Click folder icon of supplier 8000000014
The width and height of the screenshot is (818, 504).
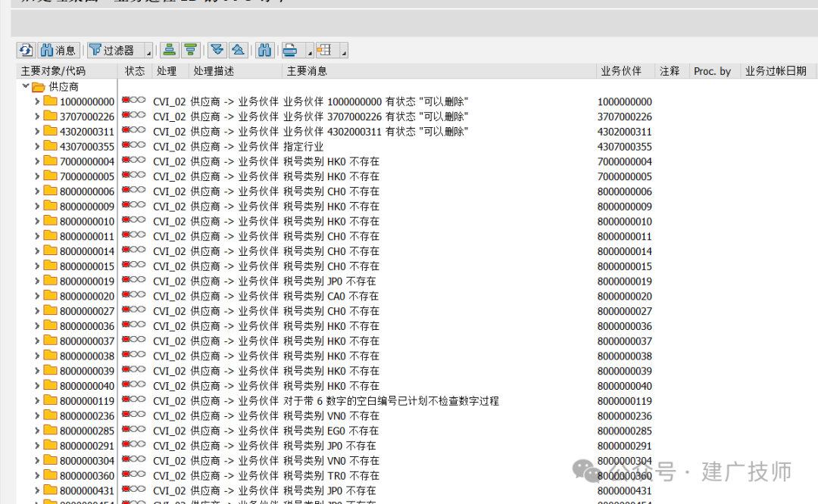[x=50, y=250]
